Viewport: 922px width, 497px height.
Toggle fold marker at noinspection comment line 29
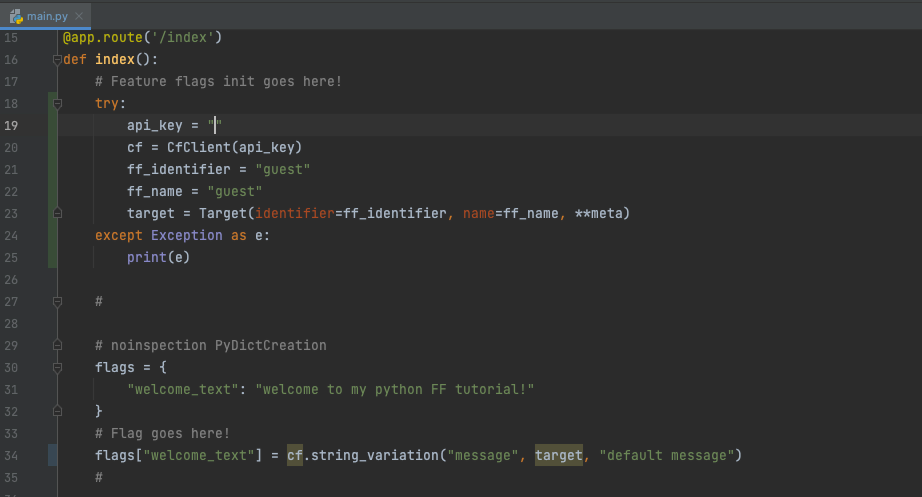click(57, 345)
